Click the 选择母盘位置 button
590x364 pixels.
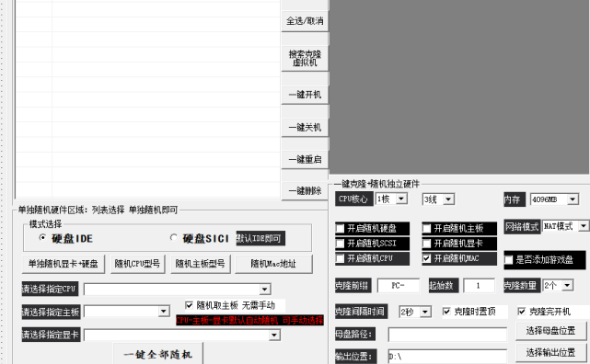pos(550,331)
